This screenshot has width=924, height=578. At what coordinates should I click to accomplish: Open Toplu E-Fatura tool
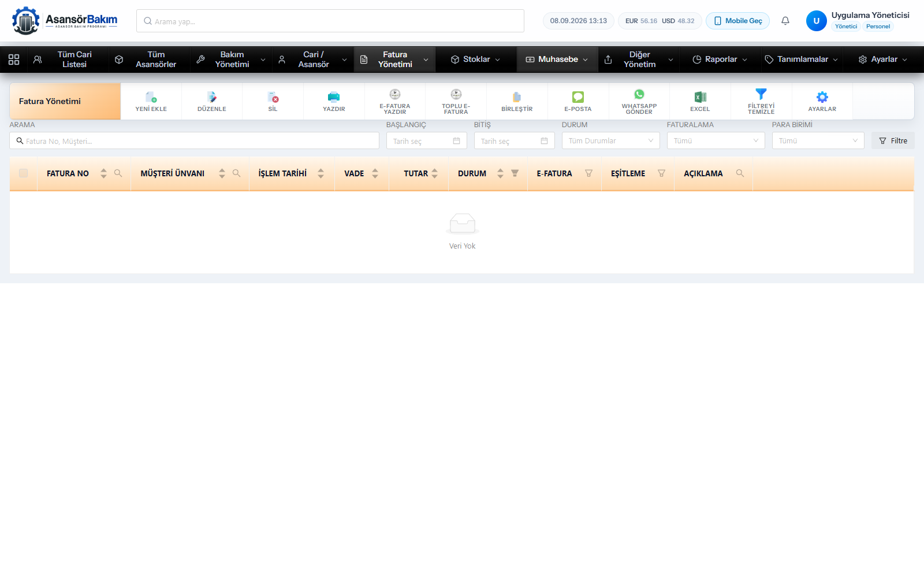pyautogui.click(x=456, y=101)
